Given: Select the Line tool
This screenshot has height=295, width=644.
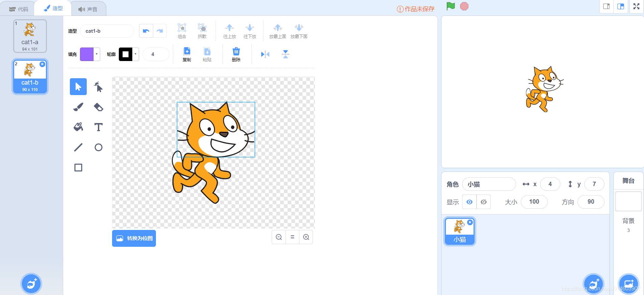Looking at the screenshot, I should [x=78, y=147].
